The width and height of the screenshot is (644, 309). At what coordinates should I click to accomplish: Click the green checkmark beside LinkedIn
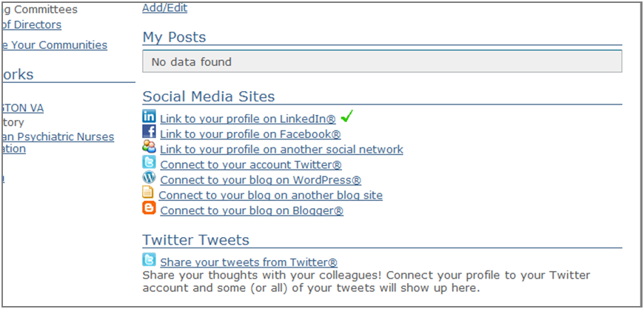point(347,116)
